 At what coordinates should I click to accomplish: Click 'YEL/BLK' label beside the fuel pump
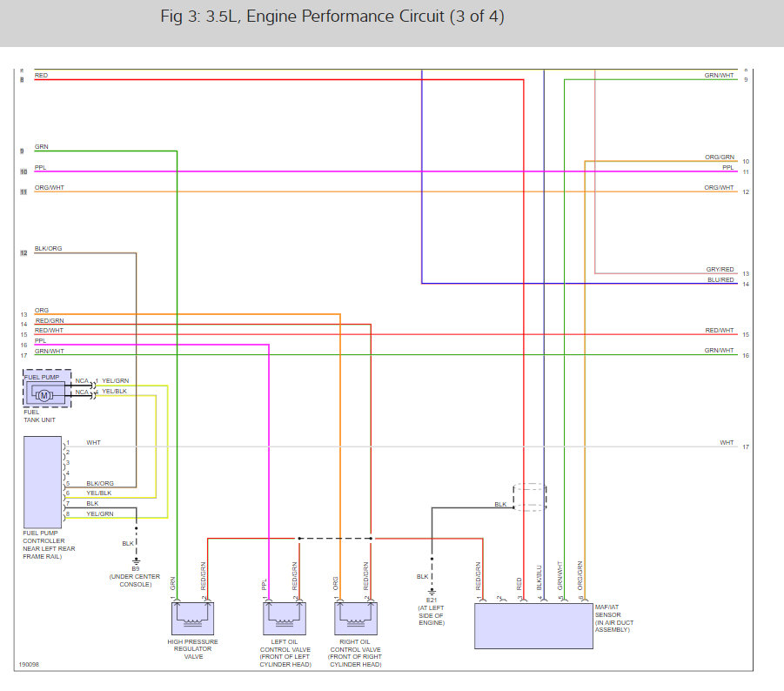click(x=115, y=392)
